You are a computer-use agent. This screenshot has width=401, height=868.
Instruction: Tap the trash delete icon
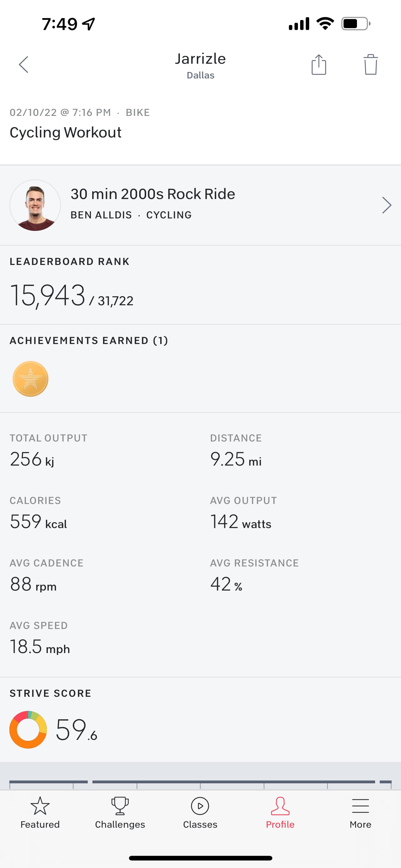[370, 64]
